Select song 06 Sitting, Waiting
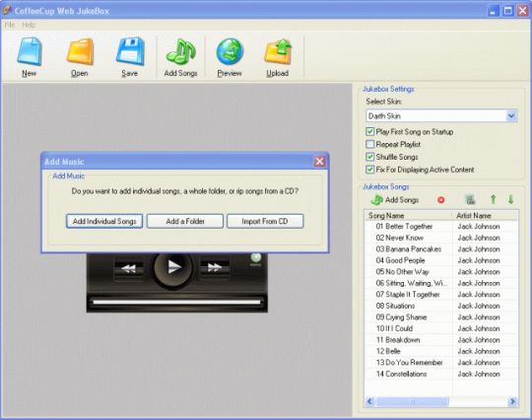Screen dimensions: 532x420 (x=412, y=283)
